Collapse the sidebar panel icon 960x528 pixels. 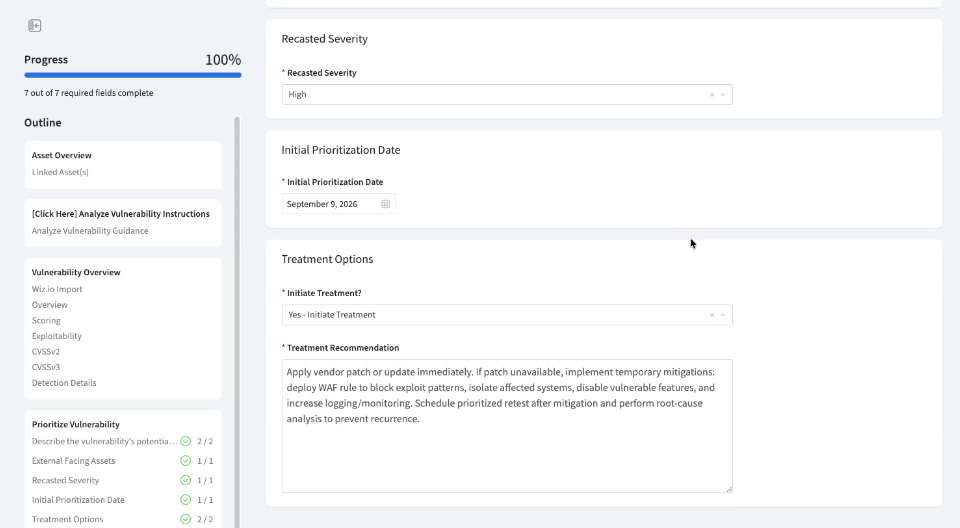[35, 26]
